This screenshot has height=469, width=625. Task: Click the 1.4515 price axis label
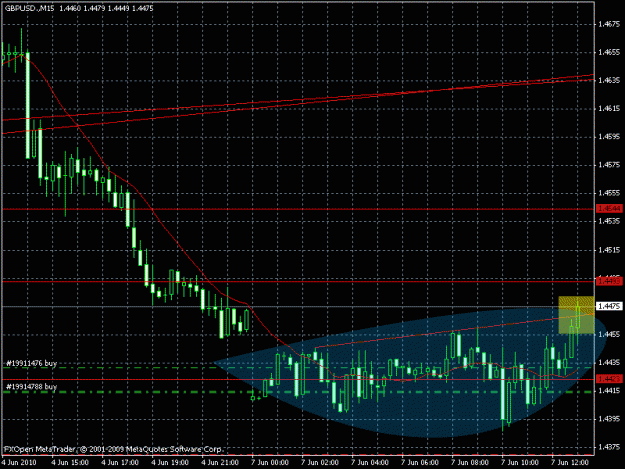click(609, 250)
